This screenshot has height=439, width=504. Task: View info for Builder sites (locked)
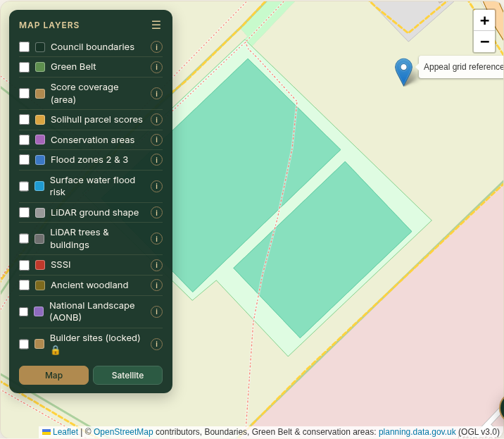click(156, 344)
